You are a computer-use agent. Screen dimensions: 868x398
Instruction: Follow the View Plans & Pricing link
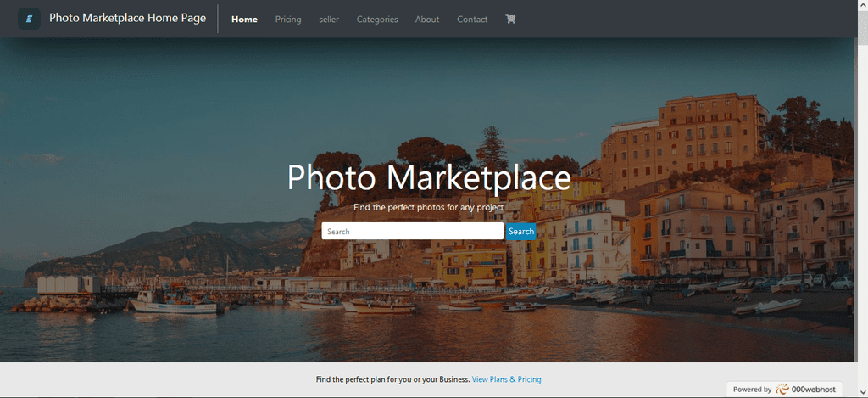507,379
